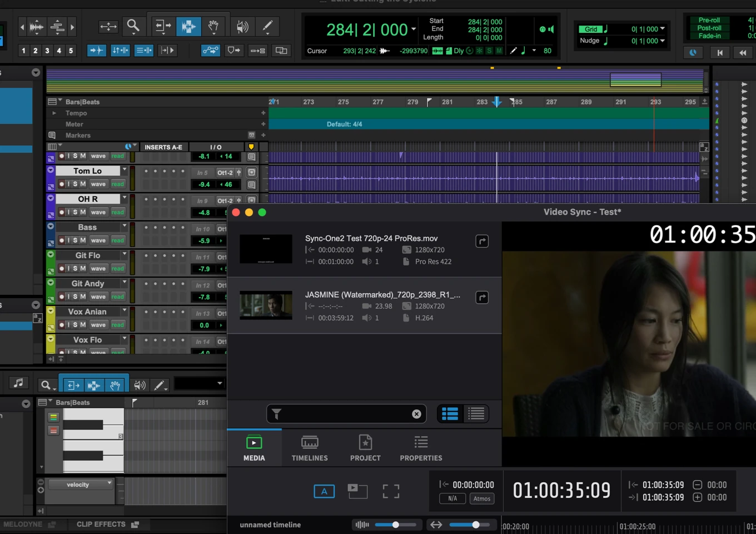Select JASMINE (Watermarked) video thumbnail
The height and width of the screenshot is (534, 756).
coord(266,305)
